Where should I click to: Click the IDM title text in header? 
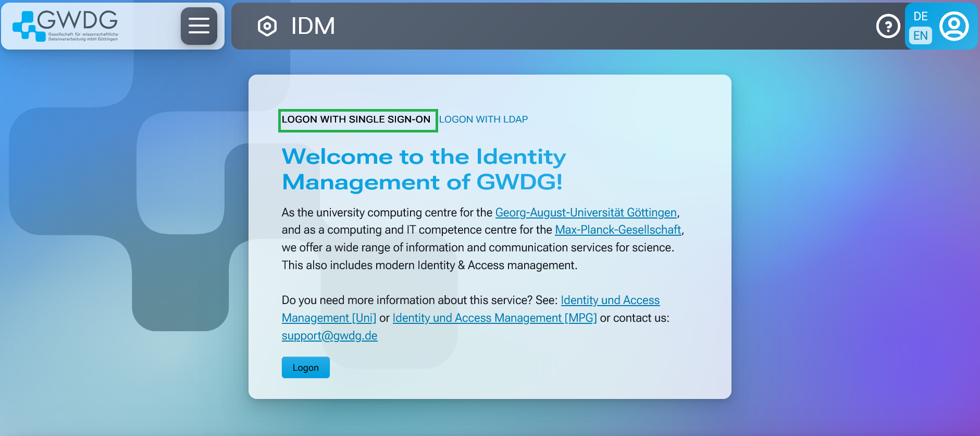point(313,26)
